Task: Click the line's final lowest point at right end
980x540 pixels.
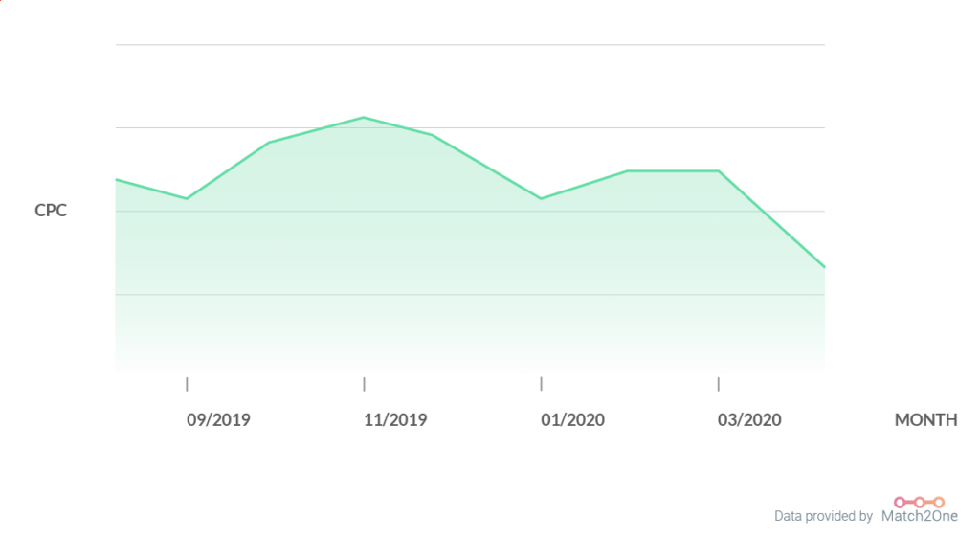Action: point(823,266)
